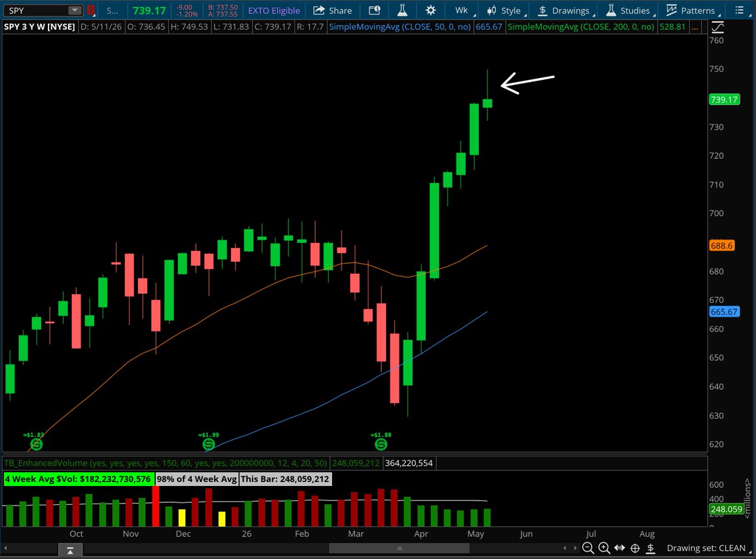Click the 665.67 blue moving average bubble
This screenshot has height=559, width=756.
pos(725,312)
